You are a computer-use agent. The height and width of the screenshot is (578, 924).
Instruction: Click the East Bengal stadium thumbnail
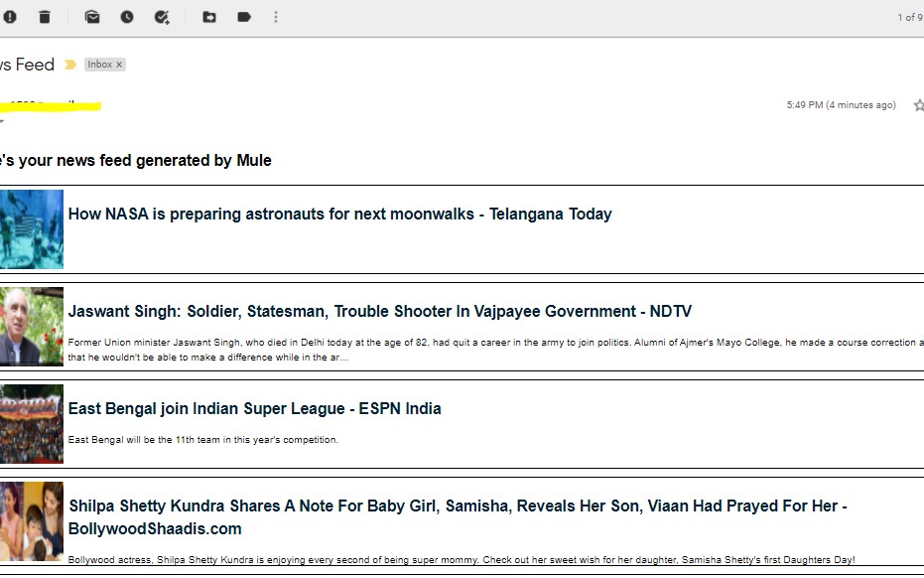tap(31, 424)
